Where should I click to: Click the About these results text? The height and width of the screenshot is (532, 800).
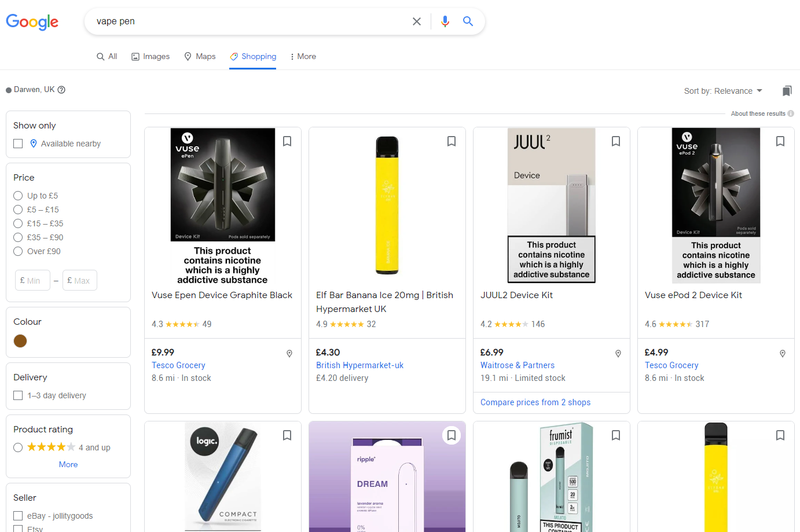(758, 113)
